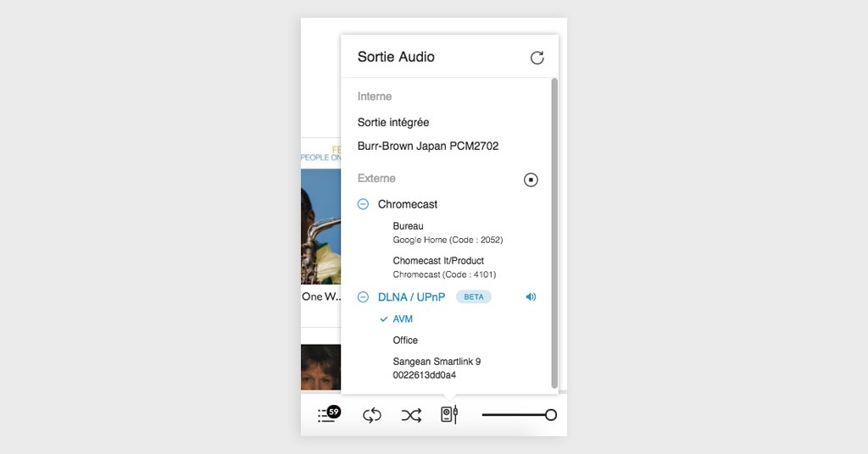Image resolution: width=868 pixels, height=454 pixels.
Task: Collapse the Chromecast device group
Action: click(x=363, y=204)
